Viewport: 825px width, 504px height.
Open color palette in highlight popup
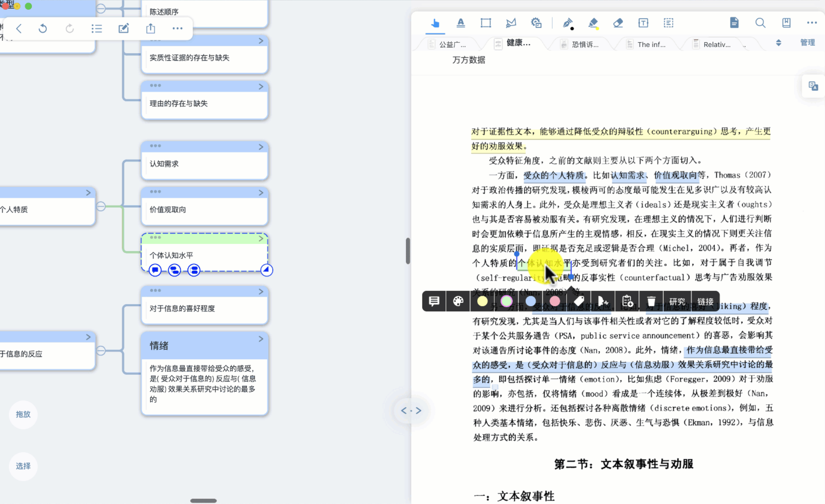pos(458,301)
